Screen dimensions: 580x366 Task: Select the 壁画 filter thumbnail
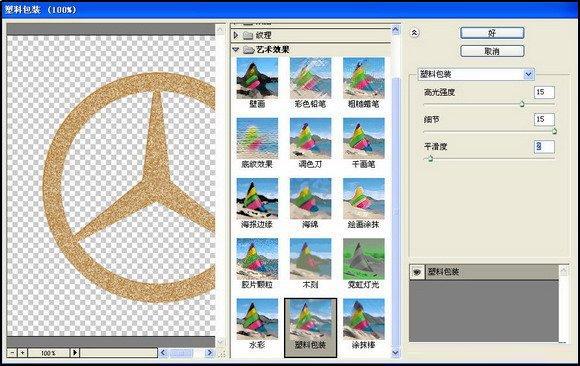coord(257,78)
